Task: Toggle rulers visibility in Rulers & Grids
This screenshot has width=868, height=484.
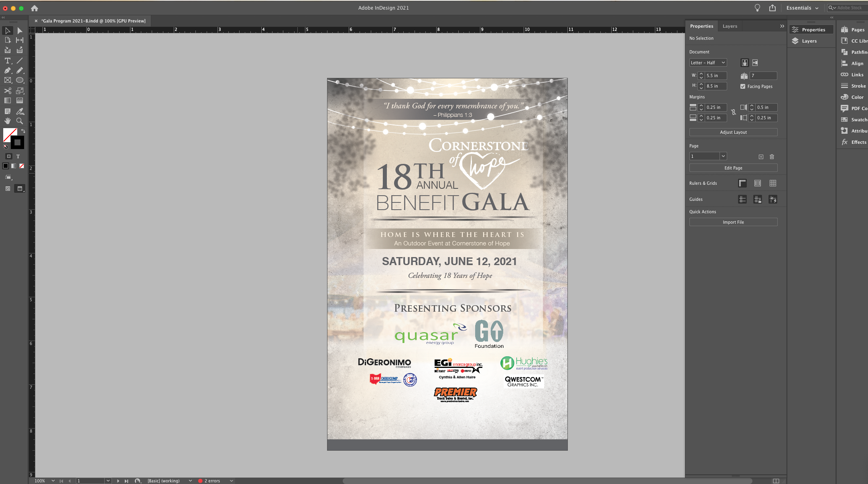Action: [x=742, y=183]
